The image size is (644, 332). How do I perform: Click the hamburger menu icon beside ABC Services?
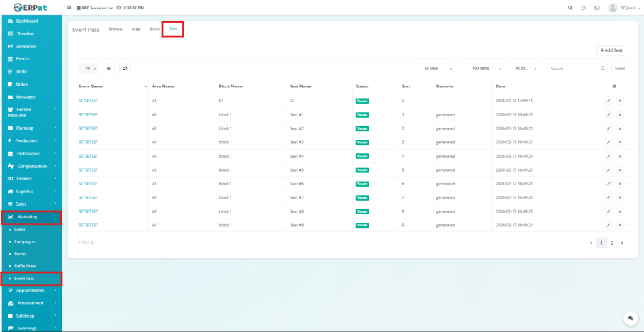tap(69, 8)
